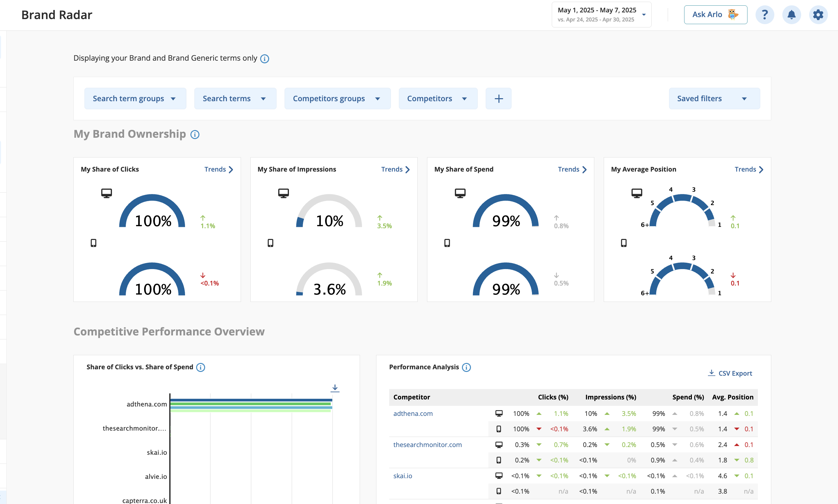838x504 pixels.
Task: Click the Ask Arlo button
Action: [715, 15]
